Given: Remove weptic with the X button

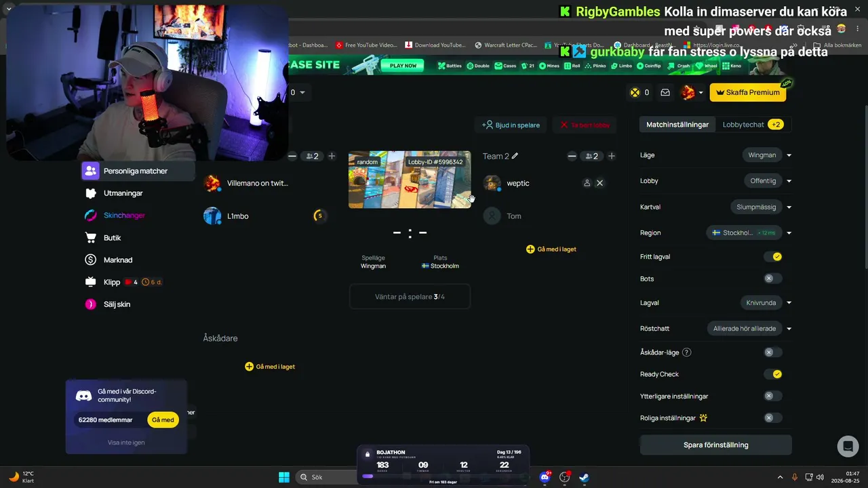Looking at the screenshot, I should 599,183.
